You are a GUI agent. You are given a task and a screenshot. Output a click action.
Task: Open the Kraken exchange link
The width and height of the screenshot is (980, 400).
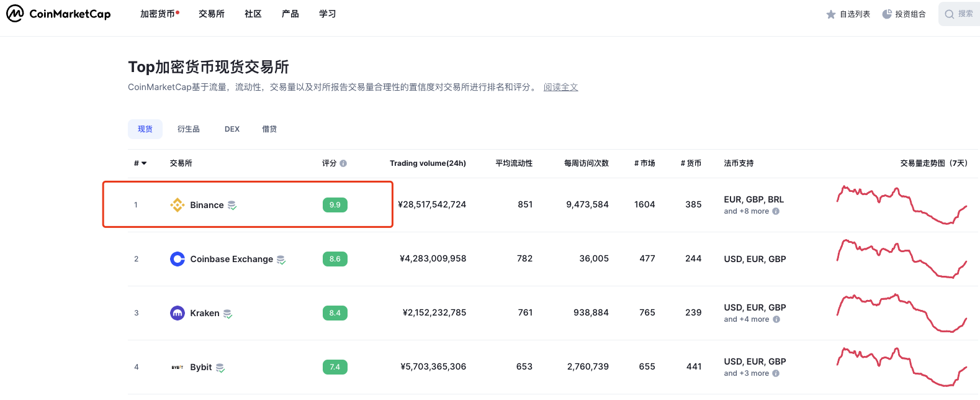pyautogui.click(x=205, y=313)
